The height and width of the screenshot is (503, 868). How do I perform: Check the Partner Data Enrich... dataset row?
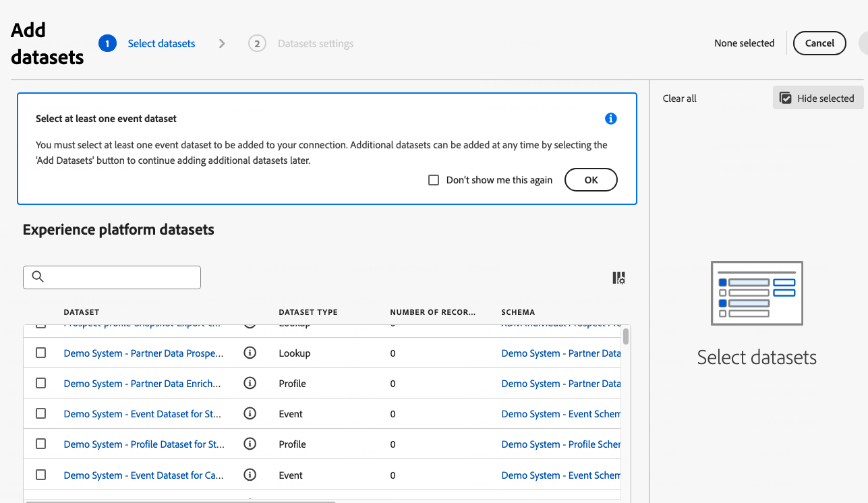[x=41, y=383]
